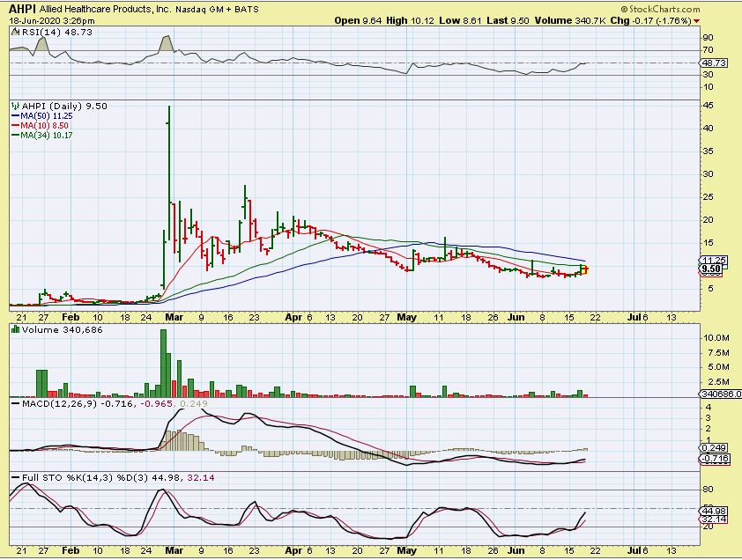Click the AHPI ticker symbol title
This screenshot has height=560, width=742.
23,9
